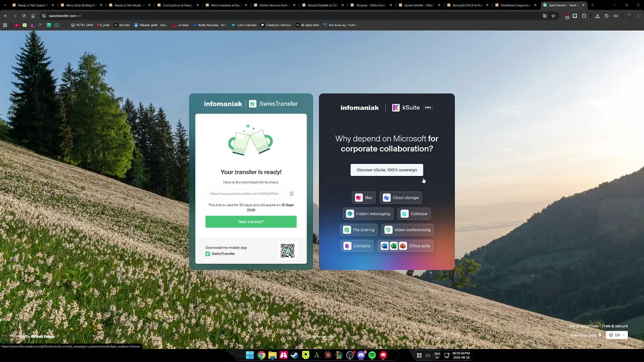Open File Explorer from the taskbar
The image size is (644, 362).
(272, 355)
